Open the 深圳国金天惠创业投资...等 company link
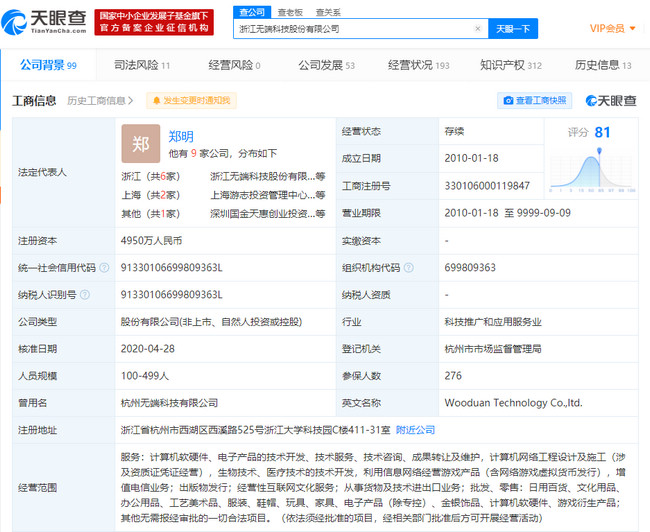 coord(267,214)
